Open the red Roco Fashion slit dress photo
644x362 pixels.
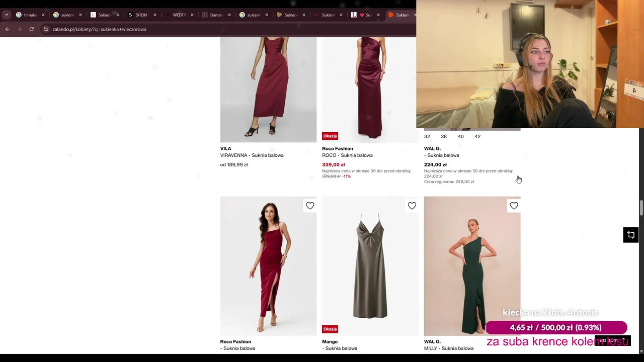[x=268, y=266]
